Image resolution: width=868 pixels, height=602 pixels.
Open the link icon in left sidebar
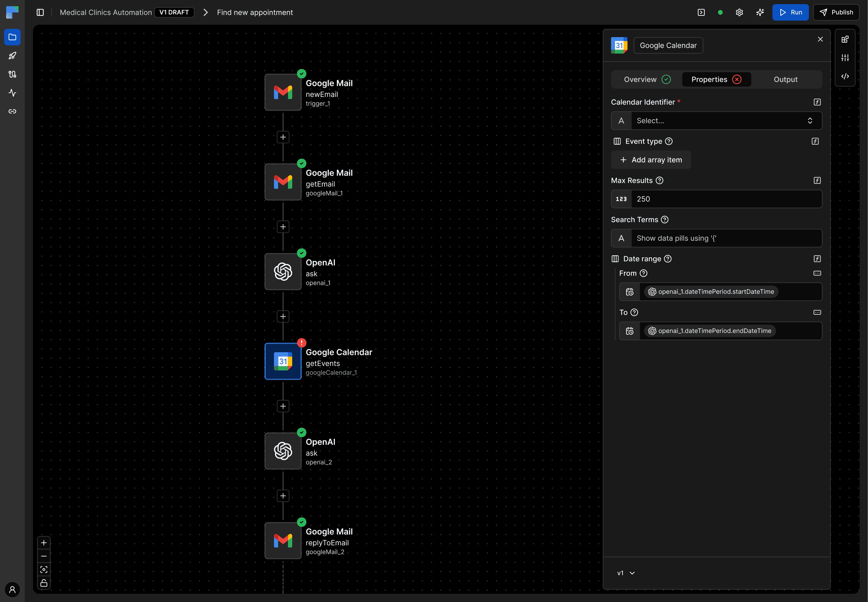tap(12, 111)
